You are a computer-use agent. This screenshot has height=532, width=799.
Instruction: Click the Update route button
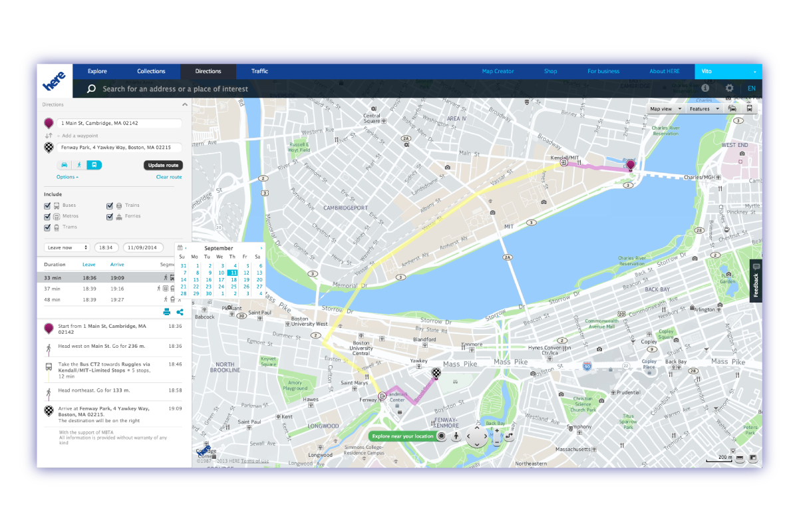pyautogui.click(x=163, y=165)
